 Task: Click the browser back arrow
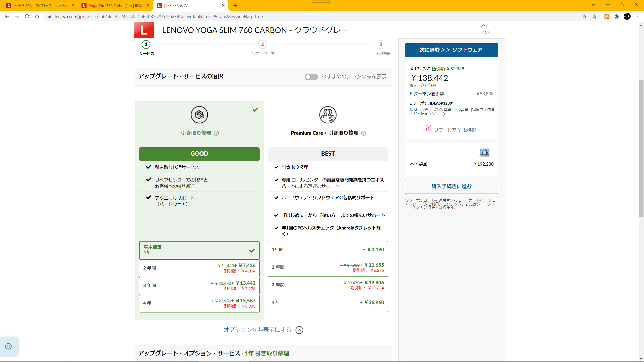click(7, 16)
